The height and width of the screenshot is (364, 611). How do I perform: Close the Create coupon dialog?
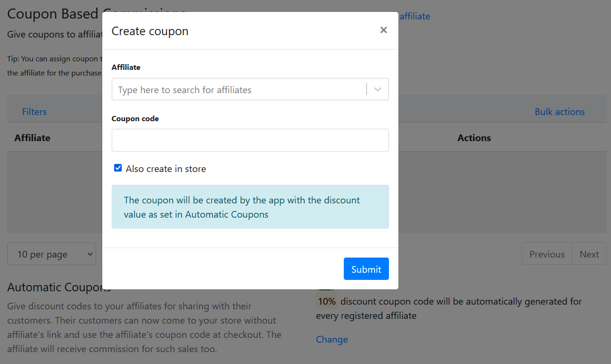click(383, 30)
